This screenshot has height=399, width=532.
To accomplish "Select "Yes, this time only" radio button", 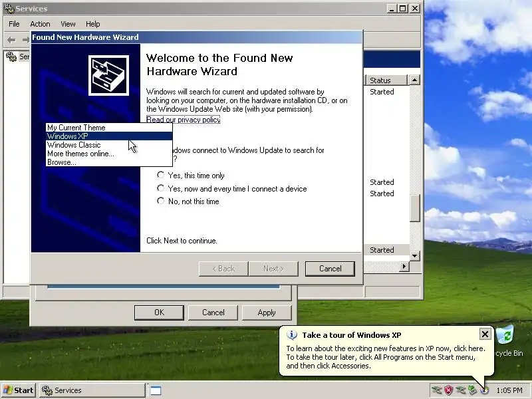I will click(x=160, y=175).
